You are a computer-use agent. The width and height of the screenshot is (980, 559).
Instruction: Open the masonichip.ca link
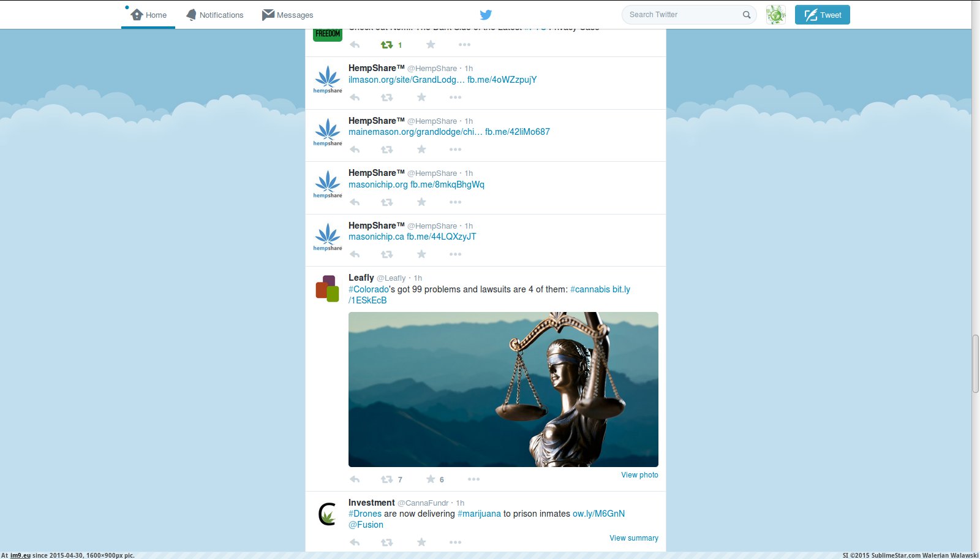coord(376,237)
